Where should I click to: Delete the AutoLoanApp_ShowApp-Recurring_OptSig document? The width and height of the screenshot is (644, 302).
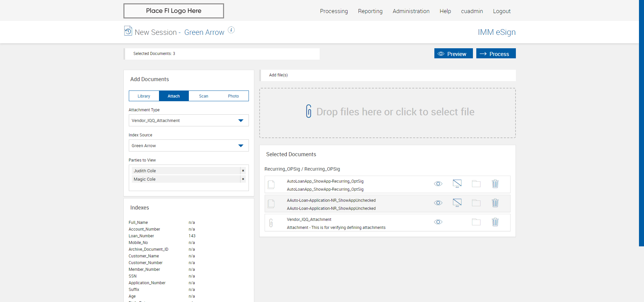click(495, 184)
